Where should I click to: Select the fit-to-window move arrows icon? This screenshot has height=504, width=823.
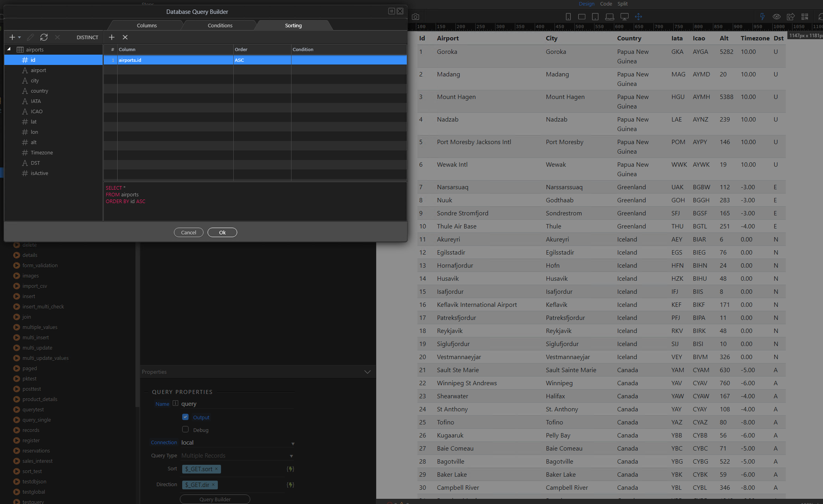[638, 17]
